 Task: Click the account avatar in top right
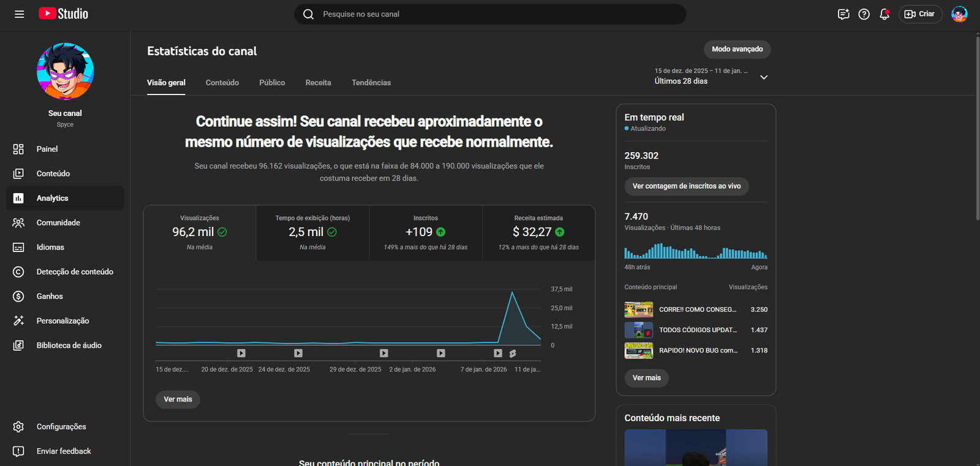click(959, 14)
